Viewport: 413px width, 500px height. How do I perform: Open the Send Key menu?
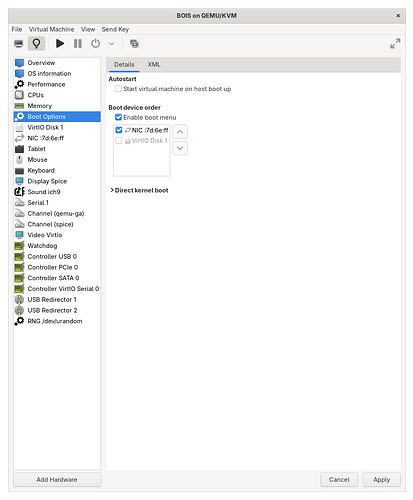(x=115, y=29)
